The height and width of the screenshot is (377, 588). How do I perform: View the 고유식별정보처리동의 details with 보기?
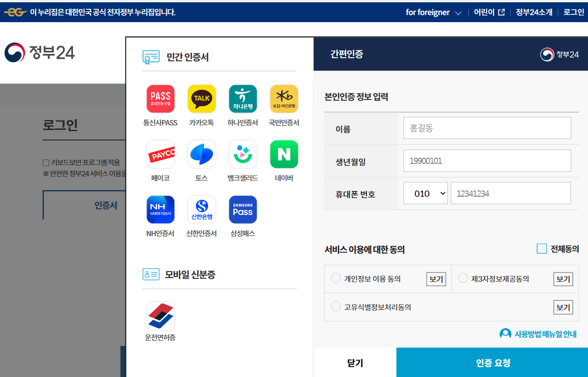pyautogui.click(x=563, y=307)
